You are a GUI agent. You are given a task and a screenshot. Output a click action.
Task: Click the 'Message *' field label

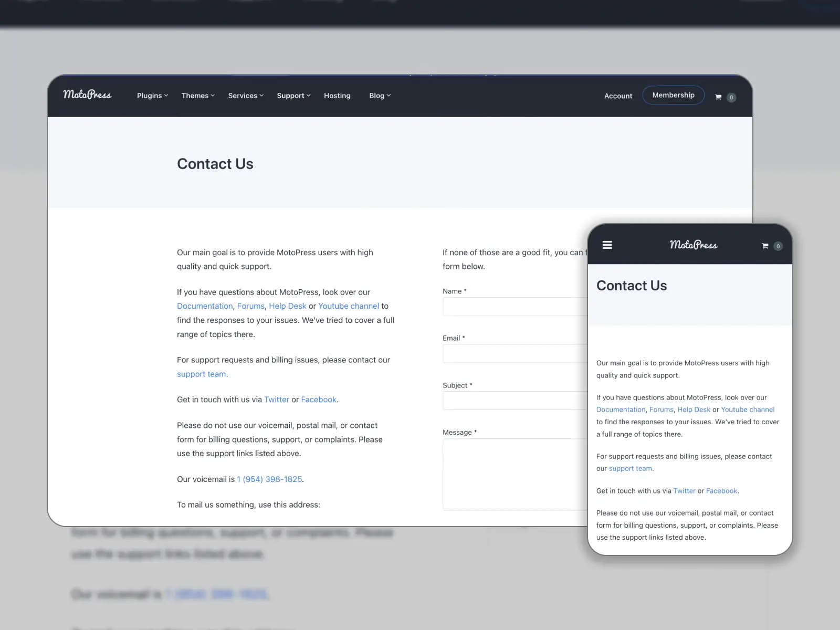[459, 433]
